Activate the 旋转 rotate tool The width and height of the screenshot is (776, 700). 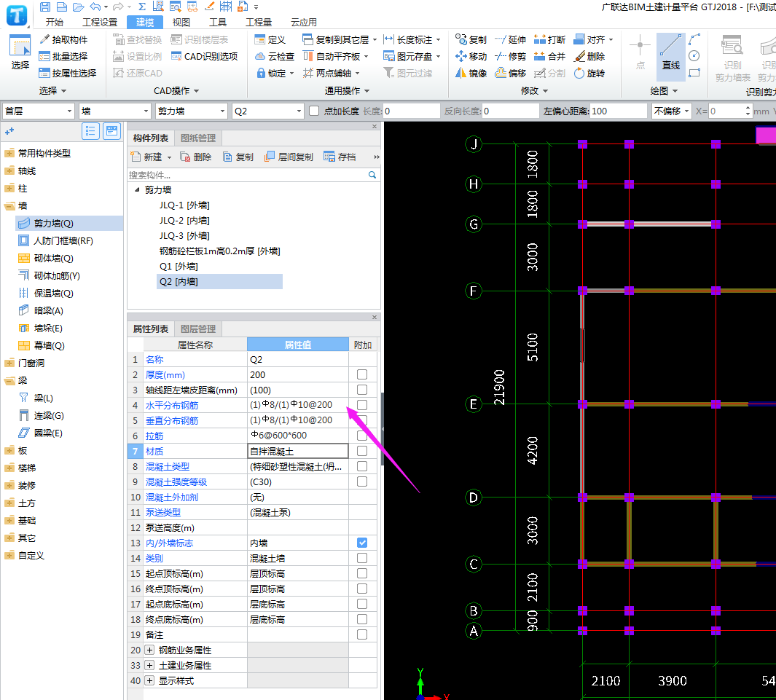click(x=589, y=74)
